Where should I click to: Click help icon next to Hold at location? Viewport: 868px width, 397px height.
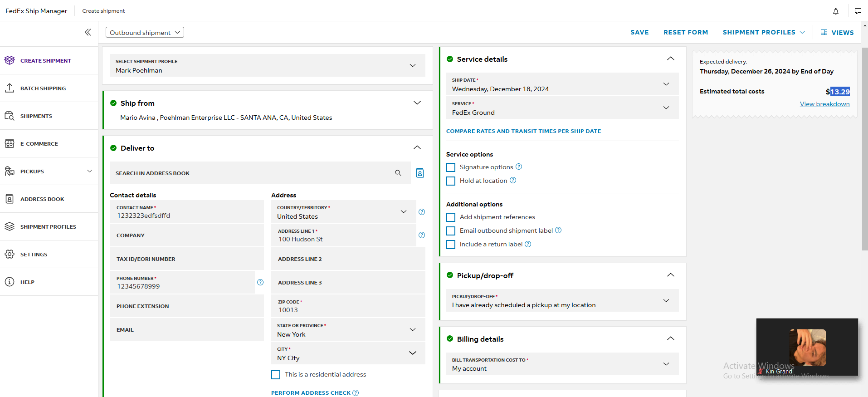(513, 180)
